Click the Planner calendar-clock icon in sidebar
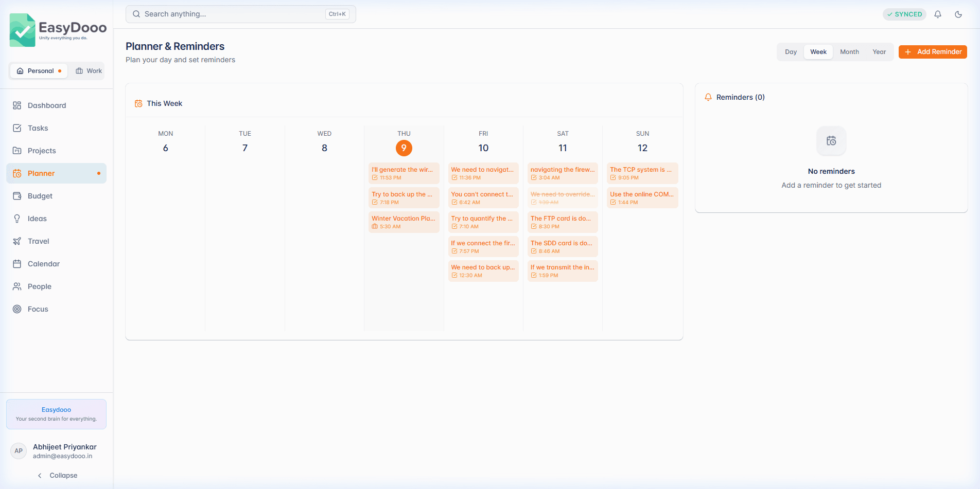 point(17,173)
